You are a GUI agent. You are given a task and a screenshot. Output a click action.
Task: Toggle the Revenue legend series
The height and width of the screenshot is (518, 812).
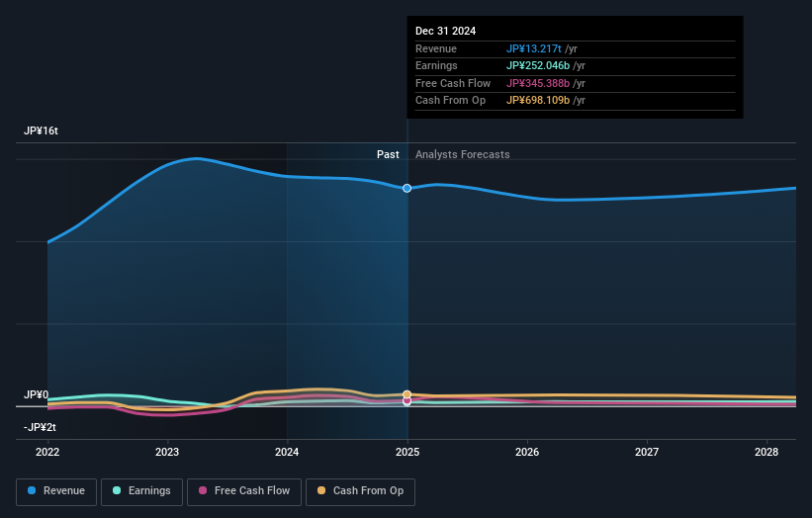coord(56,491)
